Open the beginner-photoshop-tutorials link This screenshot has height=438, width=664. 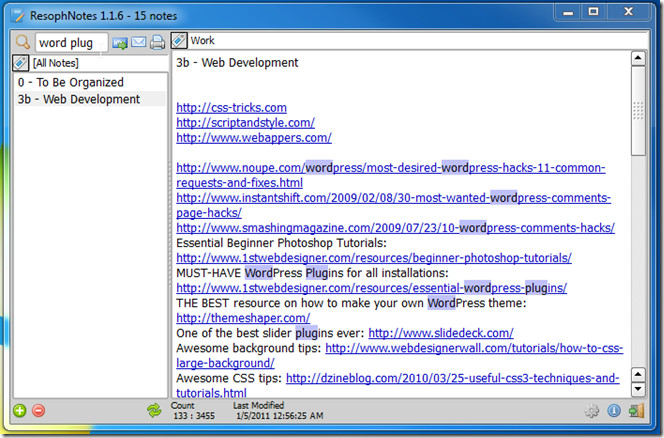374,258
